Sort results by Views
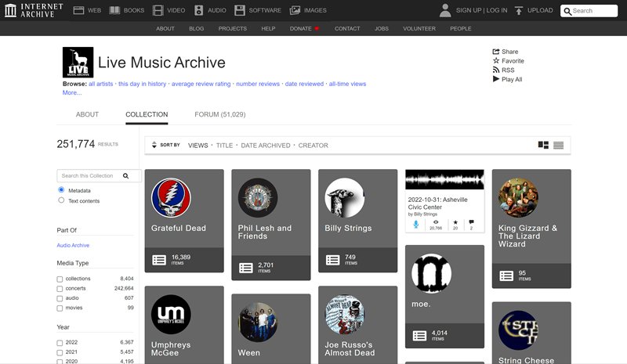 point(198,146)
